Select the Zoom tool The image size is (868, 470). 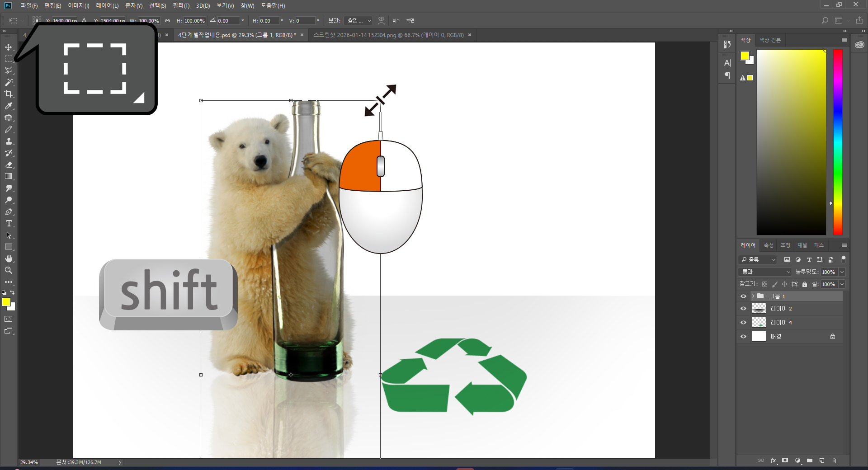9,270
